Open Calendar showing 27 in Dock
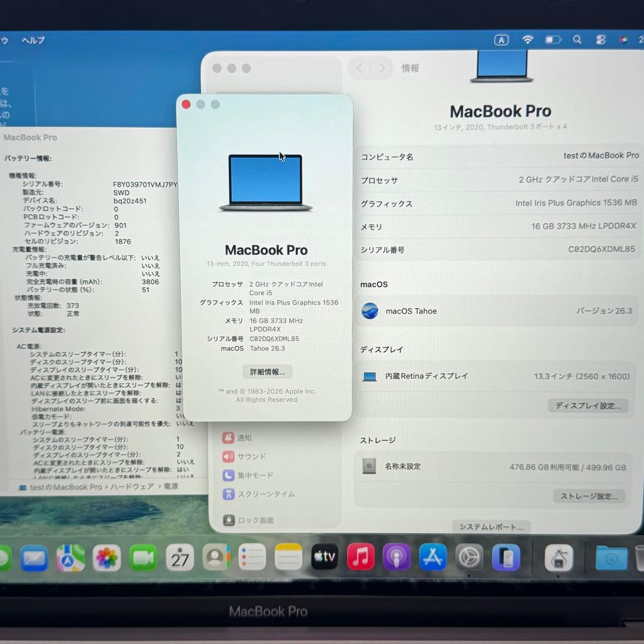This screenshot has height=644, width=644. point(180,558)
